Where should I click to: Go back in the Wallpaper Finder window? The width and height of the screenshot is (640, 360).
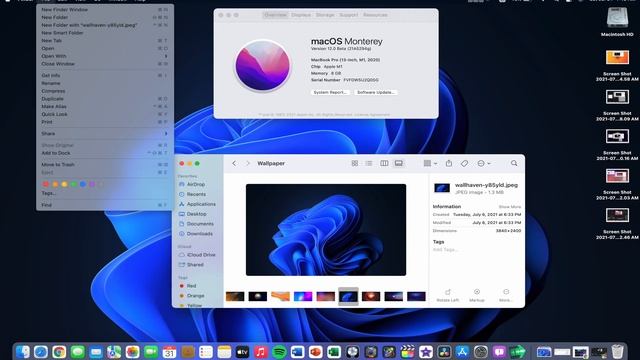[234, 163]
